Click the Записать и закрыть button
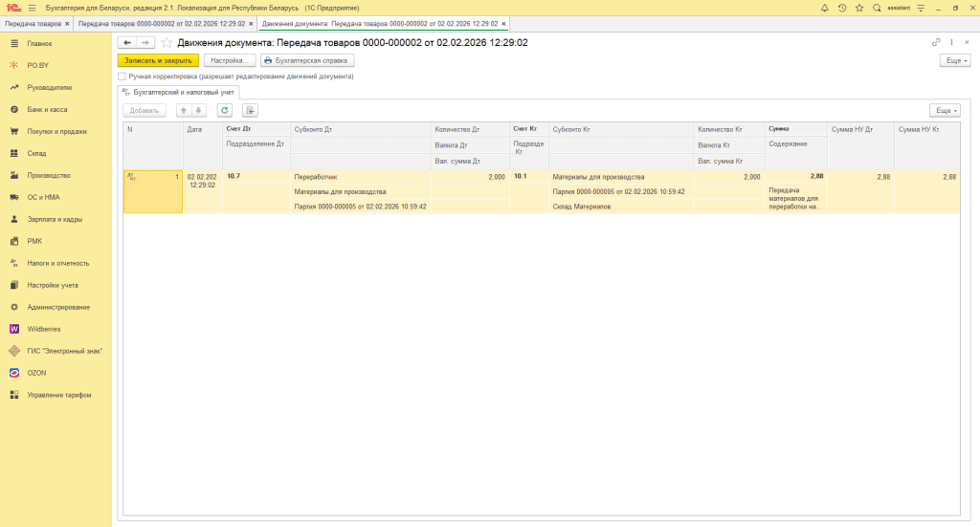Screen dimensions: 980x527 [158, 60]
